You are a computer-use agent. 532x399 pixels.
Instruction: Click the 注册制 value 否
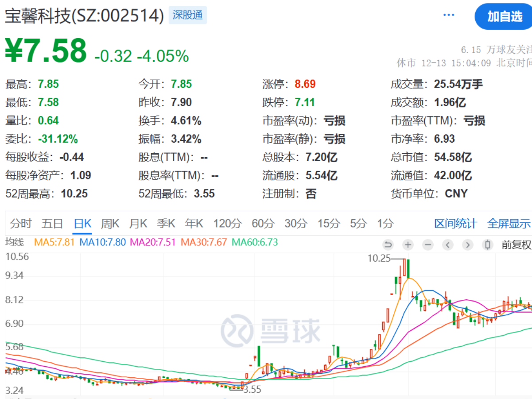pyautogui.click(x=311, y=194)
